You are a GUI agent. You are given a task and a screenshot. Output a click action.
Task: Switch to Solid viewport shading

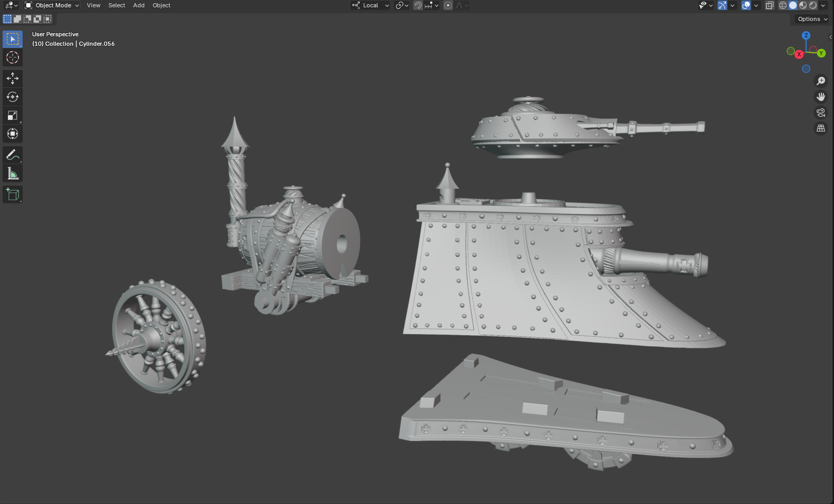click(793, 5)
